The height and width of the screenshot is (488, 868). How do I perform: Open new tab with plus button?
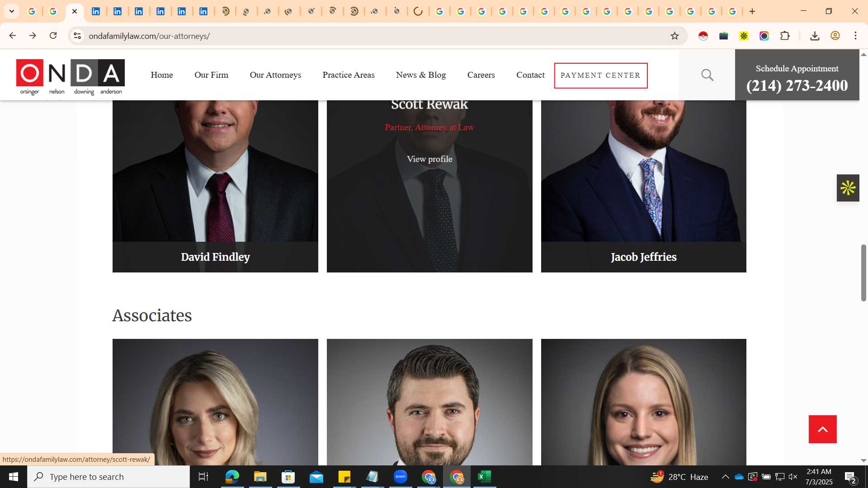tap(752, 11)
